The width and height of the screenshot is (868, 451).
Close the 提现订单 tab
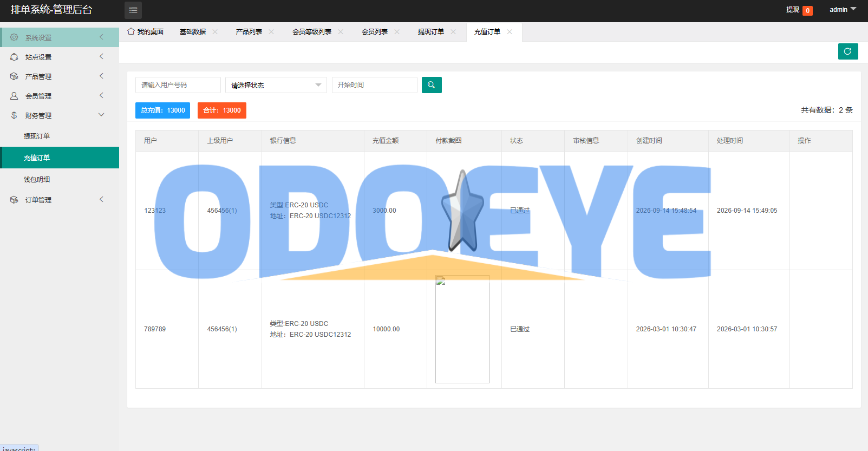453,32
